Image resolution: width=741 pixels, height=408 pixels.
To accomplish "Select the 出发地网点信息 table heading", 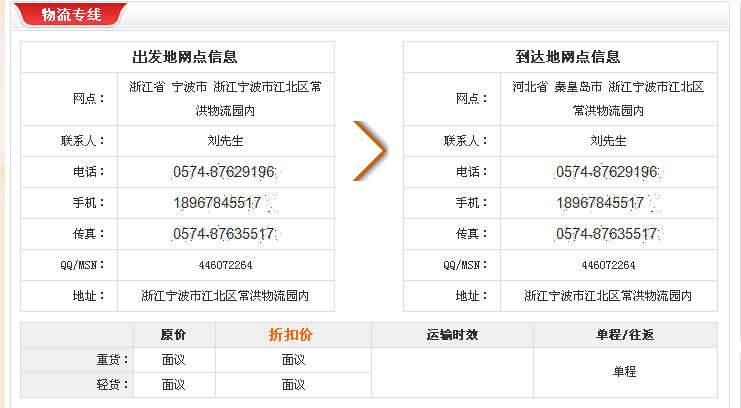I will (x=184, y=57).
